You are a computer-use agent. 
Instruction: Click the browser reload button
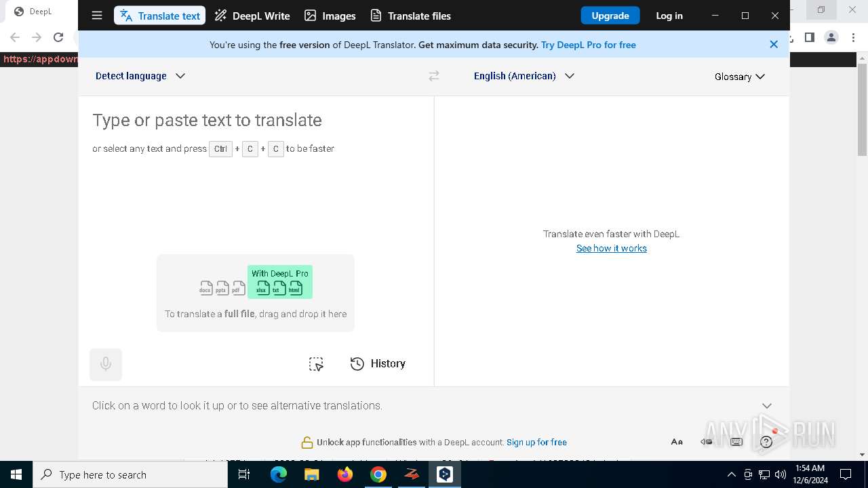click(58, 37)
